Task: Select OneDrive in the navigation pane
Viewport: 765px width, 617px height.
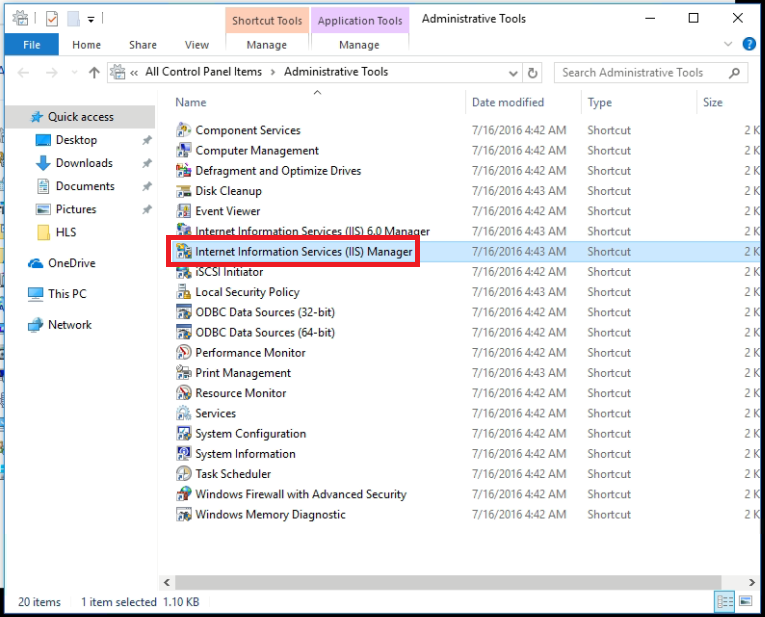Action: [72, 263]
